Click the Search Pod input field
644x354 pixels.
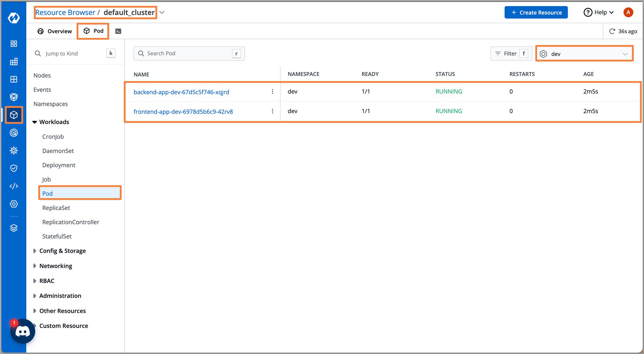click(x=184, y=53)
